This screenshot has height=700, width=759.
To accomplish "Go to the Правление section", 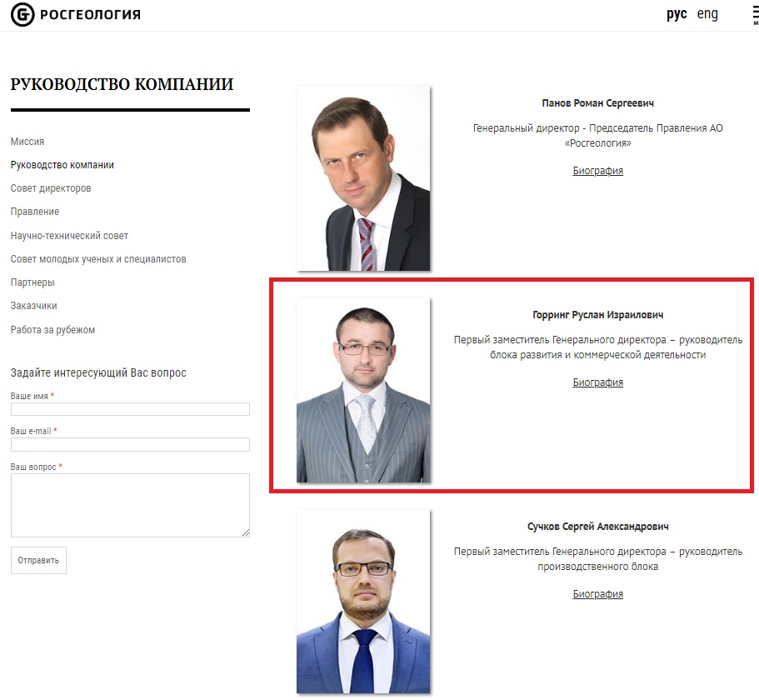I will tap(35, 212).
